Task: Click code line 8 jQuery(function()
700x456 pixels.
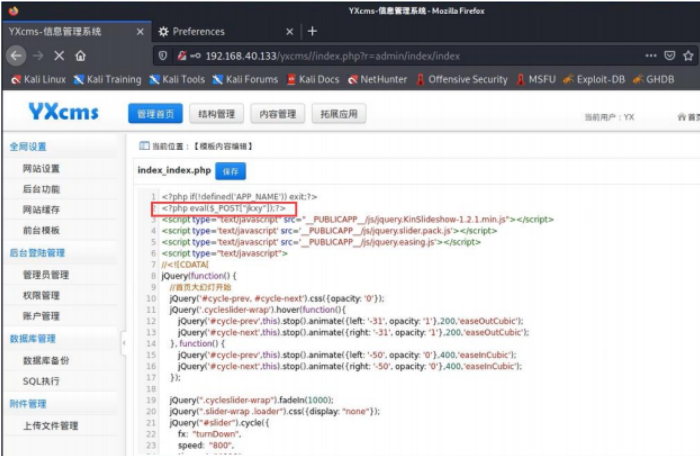Action: [x=199, y=276]
